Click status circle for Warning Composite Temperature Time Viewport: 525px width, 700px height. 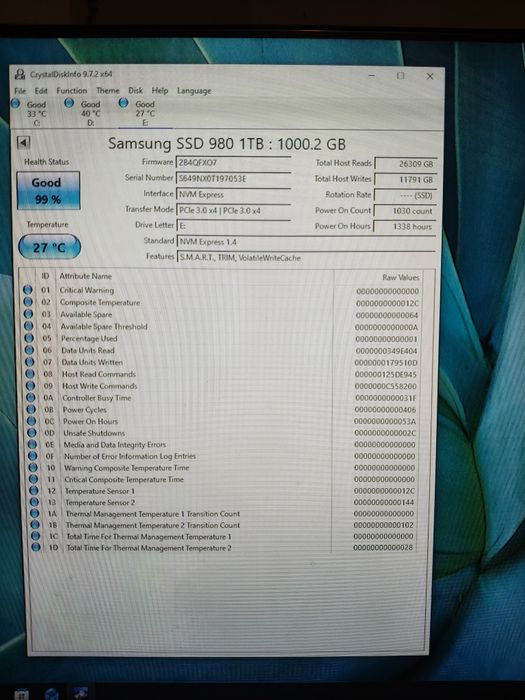[33, 468]
